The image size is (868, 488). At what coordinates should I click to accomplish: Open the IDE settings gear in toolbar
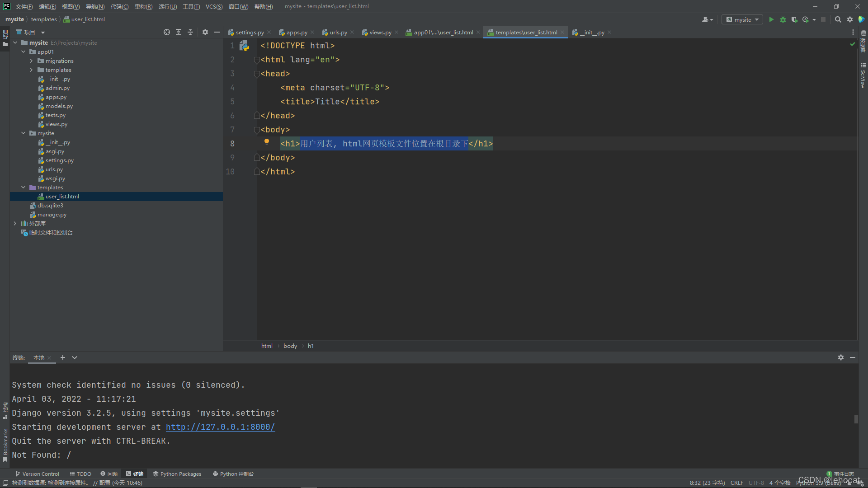pyautogui.click(x=850, y=19)
